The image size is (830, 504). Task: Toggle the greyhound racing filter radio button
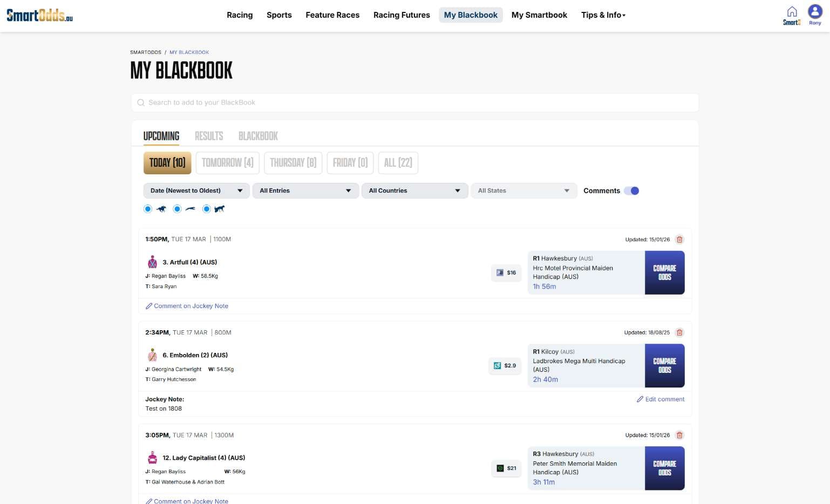(177, 209)
